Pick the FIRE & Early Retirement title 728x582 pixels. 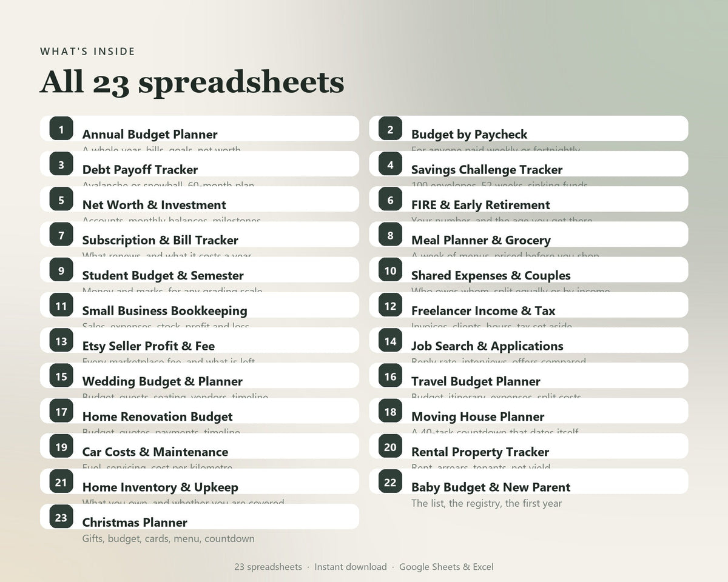[x=481, y=205]
